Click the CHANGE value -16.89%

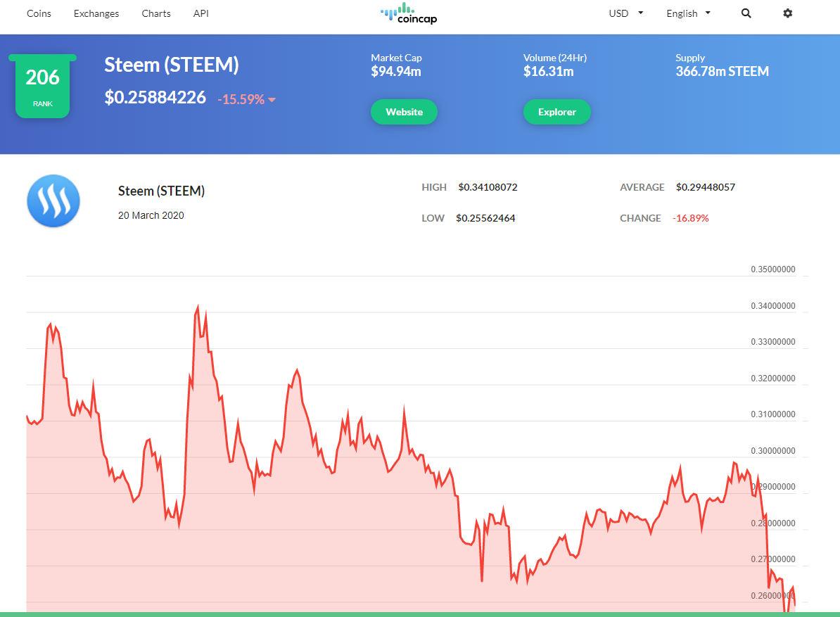[x=691, y=218]
